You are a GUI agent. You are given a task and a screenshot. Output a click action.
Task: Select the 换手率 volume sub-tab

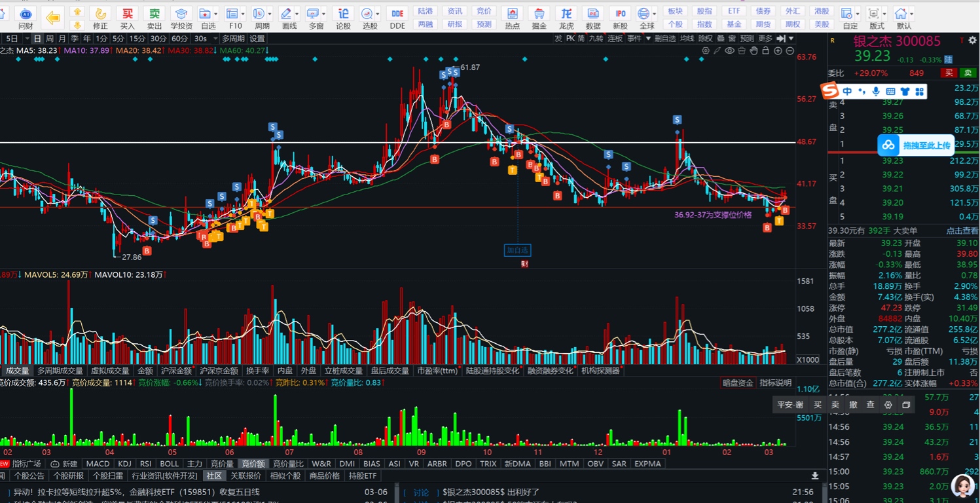pyautogui.click(x=258, y=371)
